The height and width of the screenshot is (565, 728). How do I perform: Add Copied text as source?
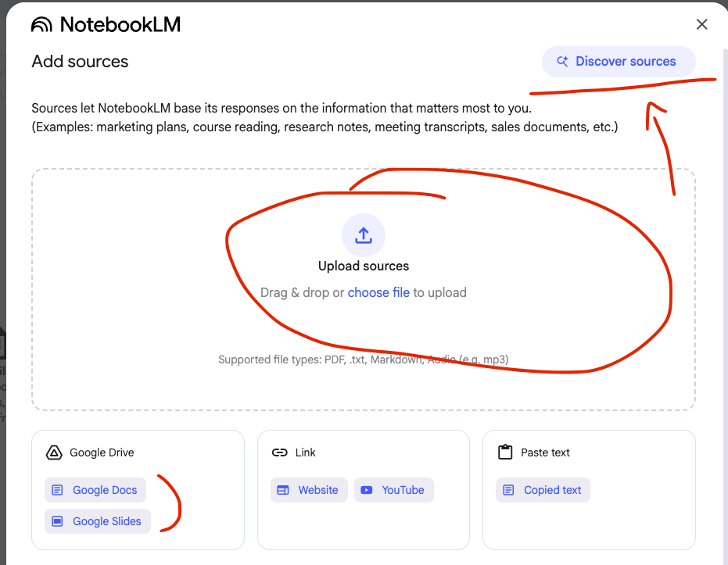click(x=543, y=490)
